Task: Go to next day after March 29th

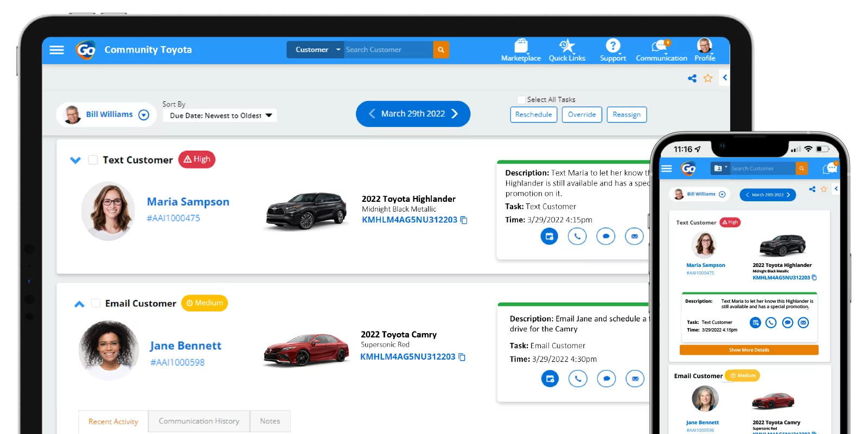Action: pyautogui.click(x=455, y=113)
